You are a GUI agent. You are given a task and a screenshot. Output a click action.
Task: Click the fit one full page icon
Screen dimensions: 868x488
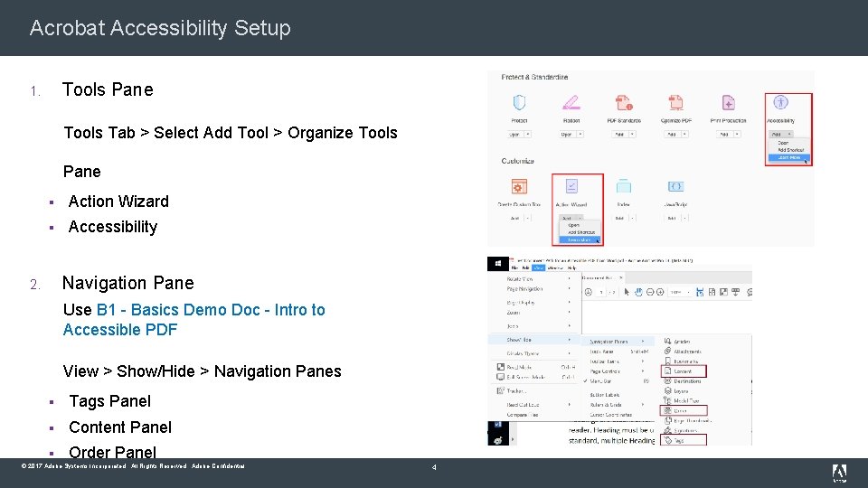[712, 292]
